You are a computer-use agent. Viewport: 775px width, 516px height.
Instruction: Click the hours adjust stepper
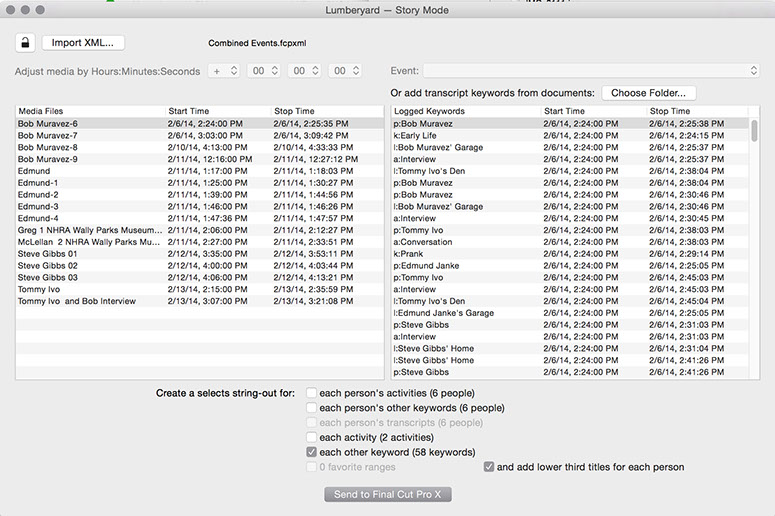(x=264, y=71)
